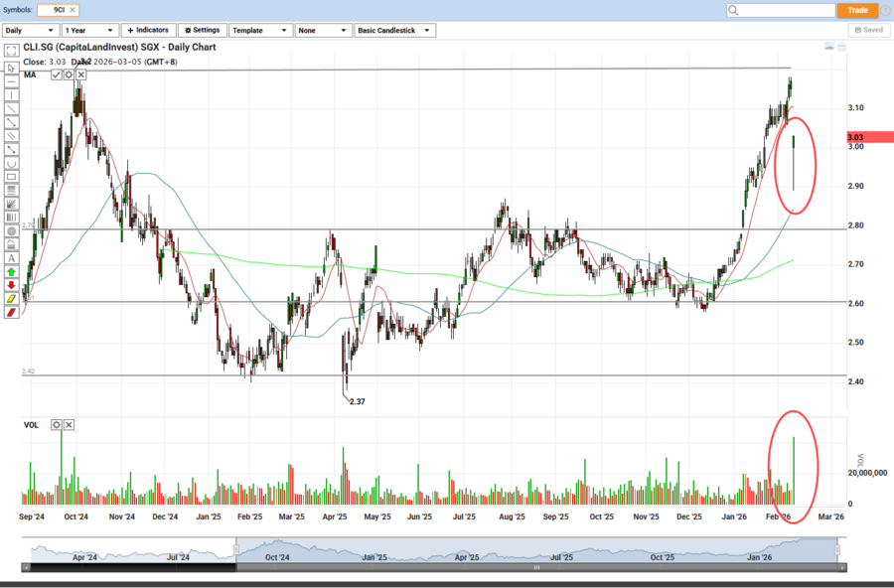Viewport: 894px width, 588px height.
Task: Open MA indicator settings gear
Action: coord(69,74)
